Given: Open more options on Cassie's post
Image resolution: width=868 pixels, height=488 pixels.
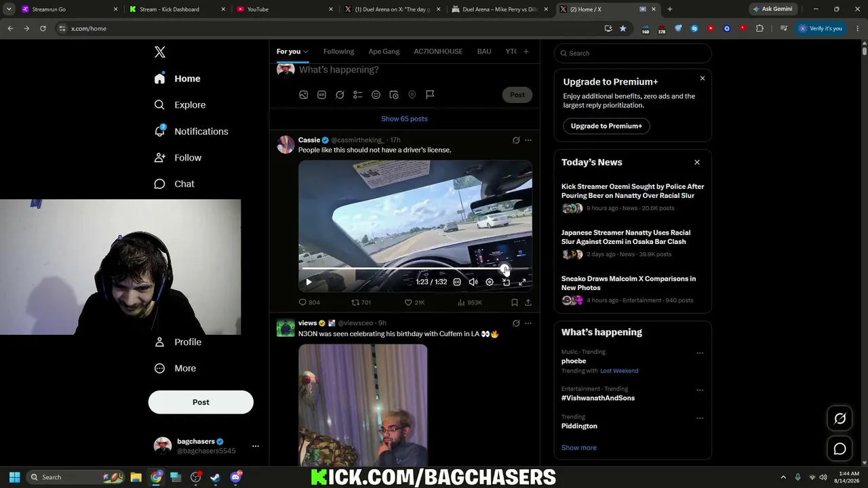Looking at the screenshot, I should (528, 140).
